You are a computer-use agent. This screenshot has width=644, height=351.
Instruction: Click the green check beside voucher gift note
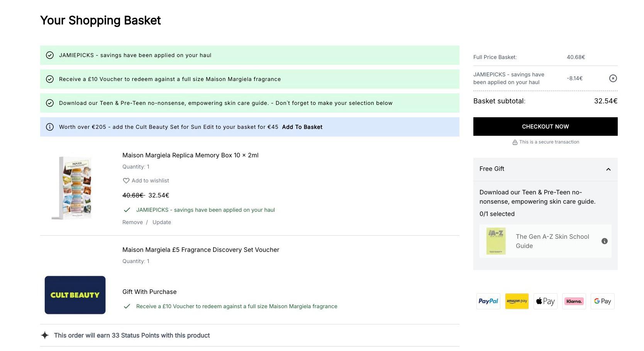tap(127, 306)
